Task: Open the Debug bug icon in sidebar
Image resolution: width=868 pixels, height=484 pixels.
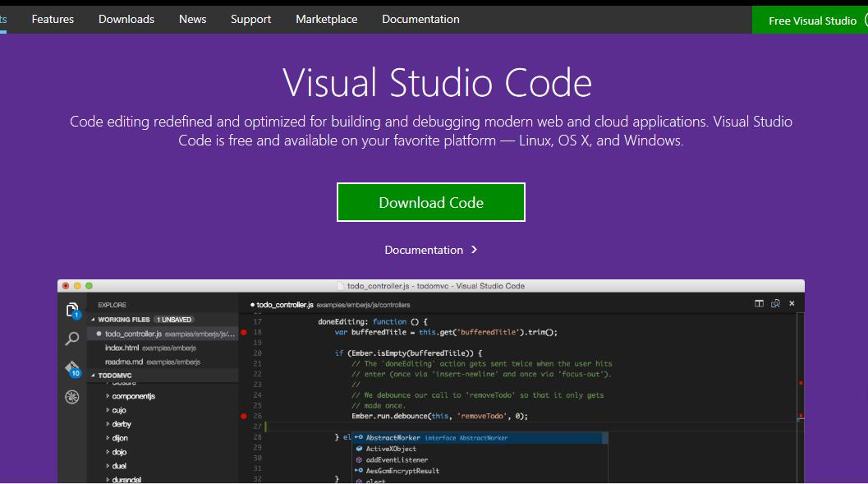Action: [x=72, y=397]
